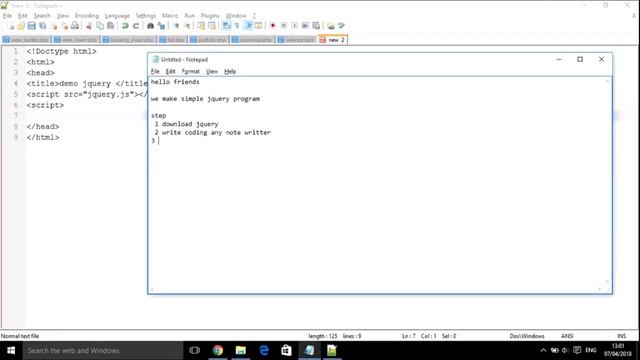The image size is (640, 360).
Task: Toggle synchronized vertical scrolling
Action: 201,26
